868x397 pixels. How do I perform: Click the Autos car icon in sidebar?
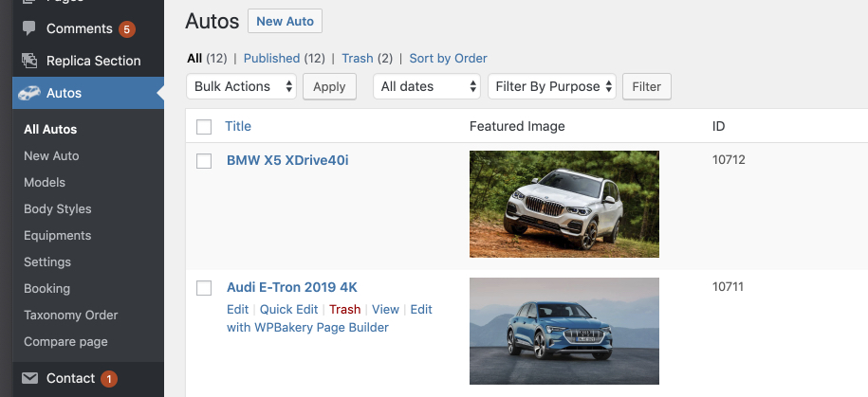[28, 93]
